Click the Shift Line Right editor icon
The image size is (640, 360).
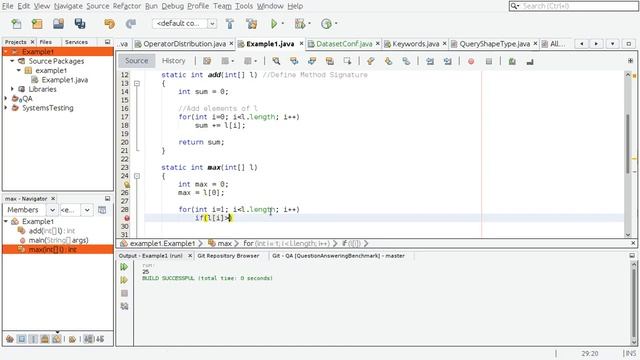click(448, 61)
